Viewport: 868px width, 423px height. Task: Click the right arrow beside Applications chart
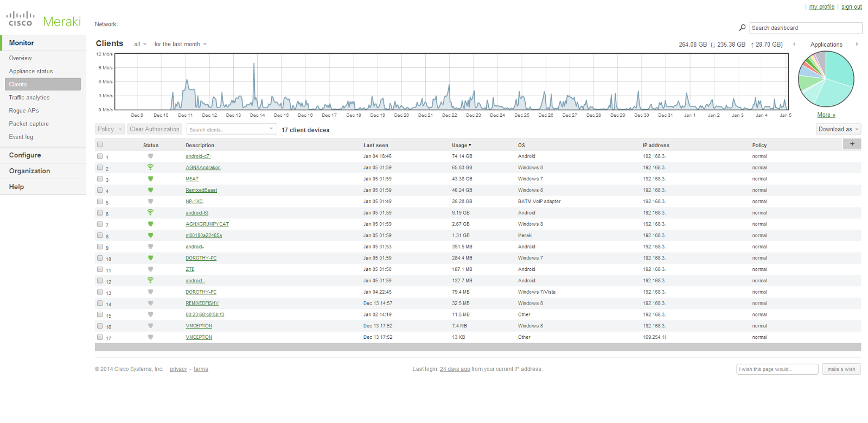pos(857,45)
